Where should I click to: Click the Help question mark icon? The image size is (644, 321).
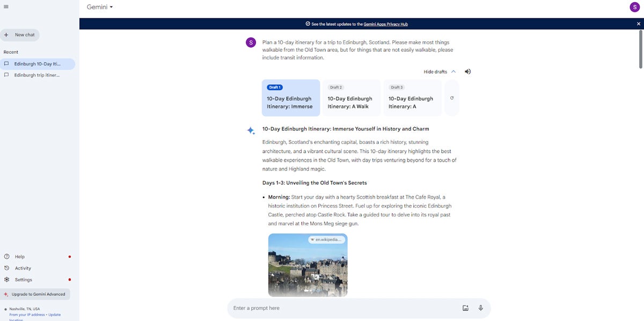coord(6,257)
